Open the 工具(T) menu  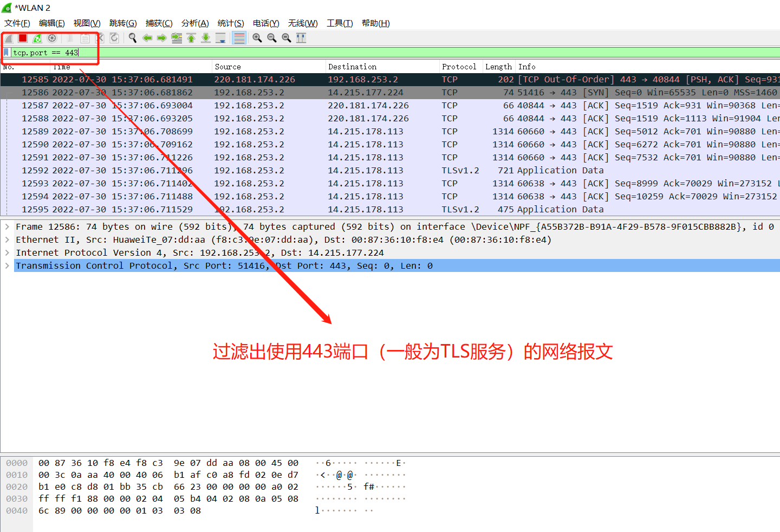tap(340, 23)
